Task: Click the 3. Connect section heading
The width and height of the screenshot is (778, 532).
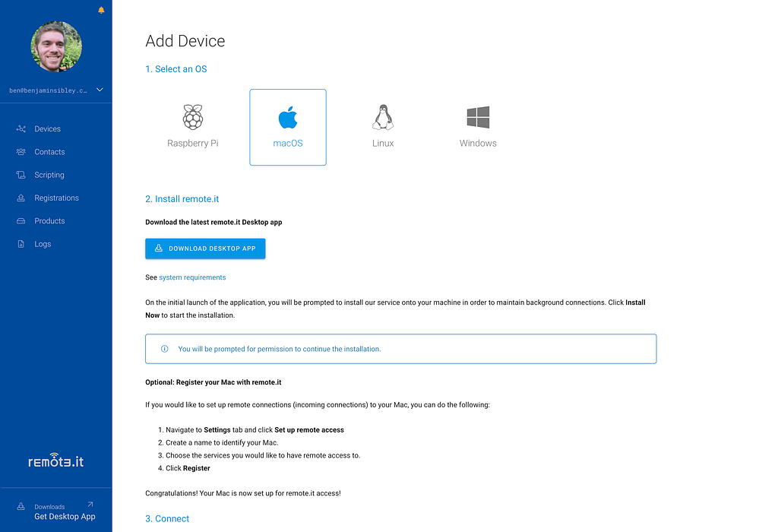Action: [x=167, y=518]
